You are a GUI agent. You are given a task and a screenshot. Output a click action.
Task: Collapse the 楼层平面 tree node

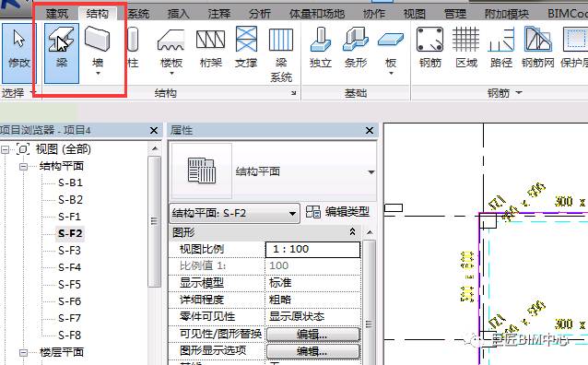[x=23, y=353]
